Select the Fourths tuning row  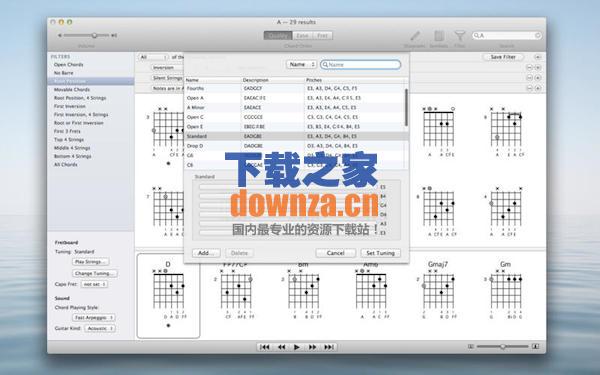(294, 88)
